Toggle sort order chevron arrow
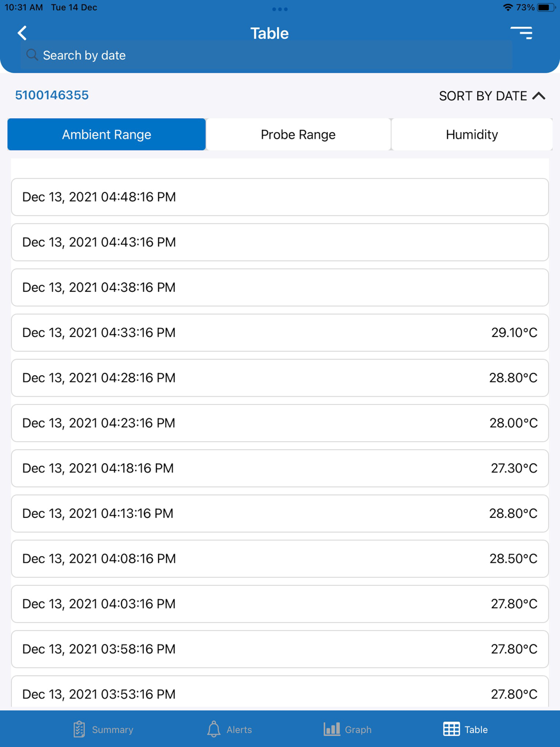The image size is (560, 747). [x=539, y=96]
